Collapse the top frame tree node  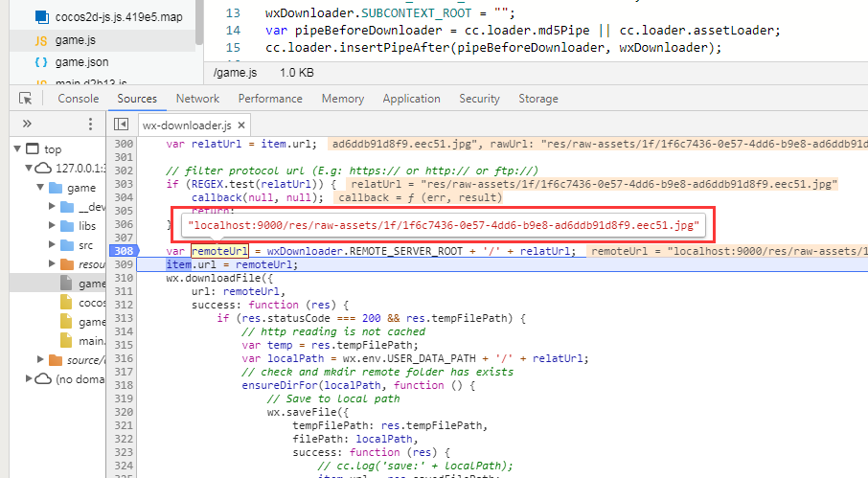(x=17, y=148)
